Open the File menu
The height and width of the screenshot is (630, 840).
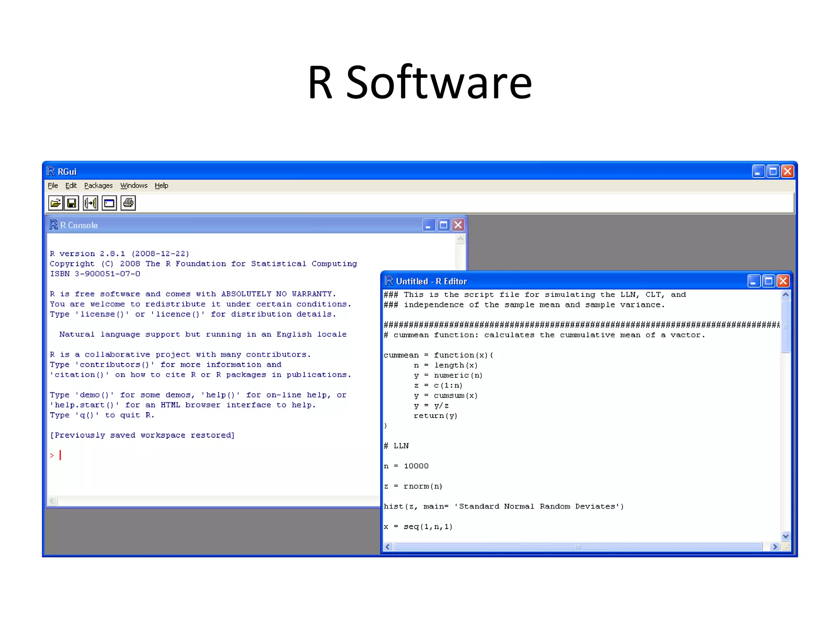click(x=53, y=185)
